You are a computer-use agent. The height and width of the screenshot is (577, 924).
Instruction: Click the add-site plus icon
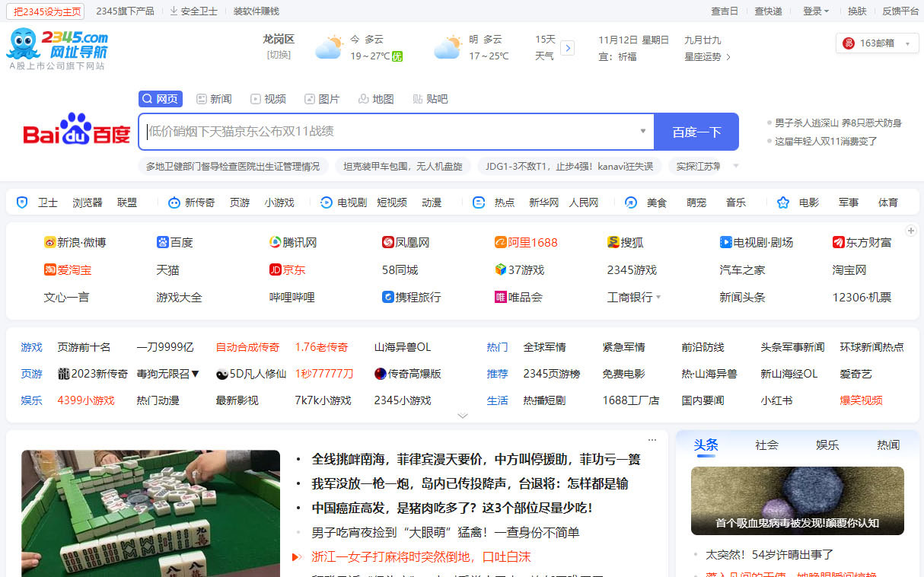coord(910,230)
